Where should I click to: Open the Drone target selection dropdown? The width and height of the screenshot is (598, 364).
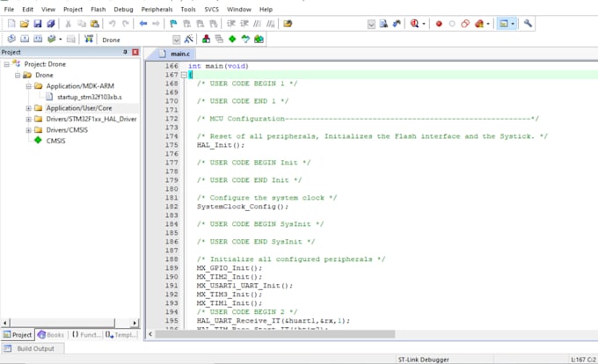click(x=176, y=40)
